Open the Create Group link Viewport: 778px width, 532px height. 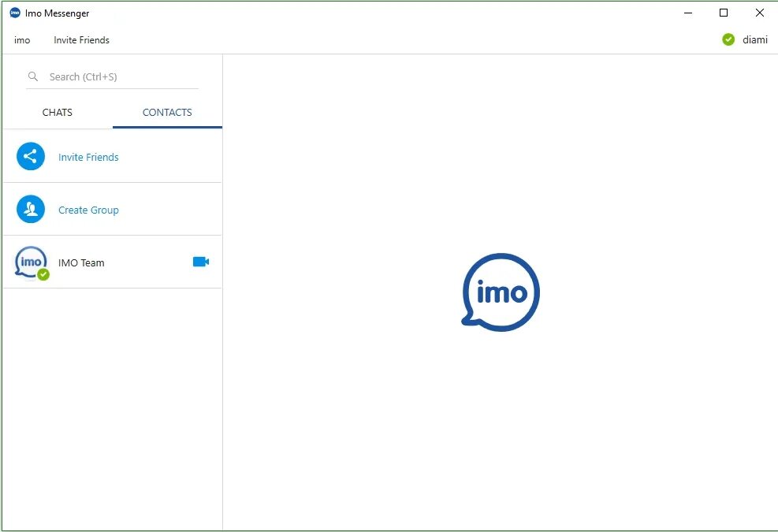88,210
